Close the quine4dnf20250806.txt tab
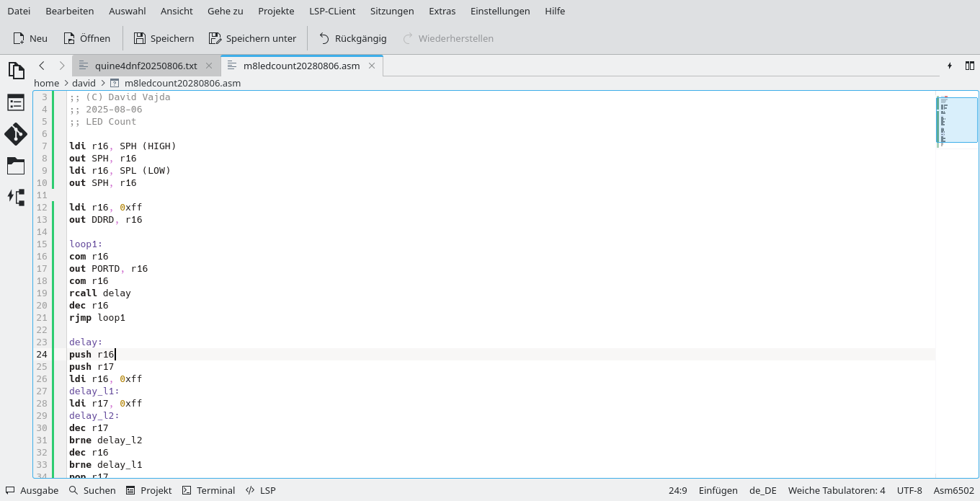The width and height of the screenshot is (980, 501). [x=209, y=66]
